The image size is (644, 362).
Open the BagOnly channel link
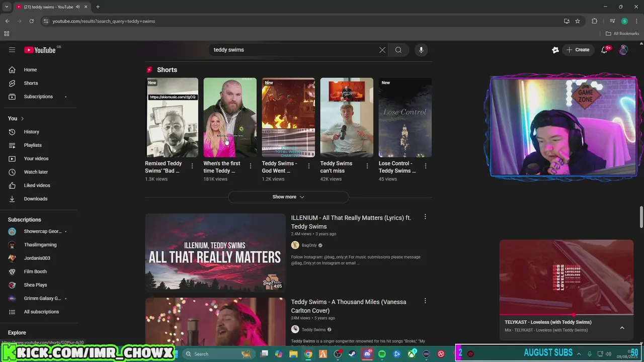click(309, 245)
